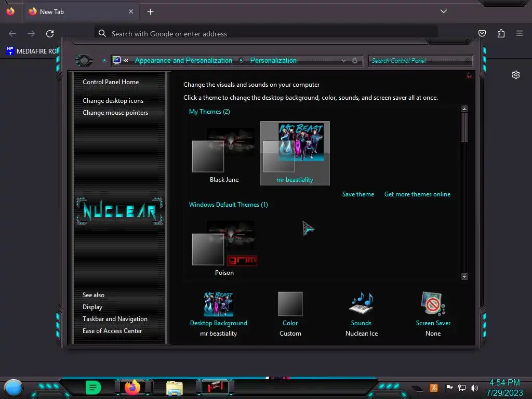Open the Action Center flag icon
The height and width of the screenshot is (399, 532).
click(x=449, y=388)
